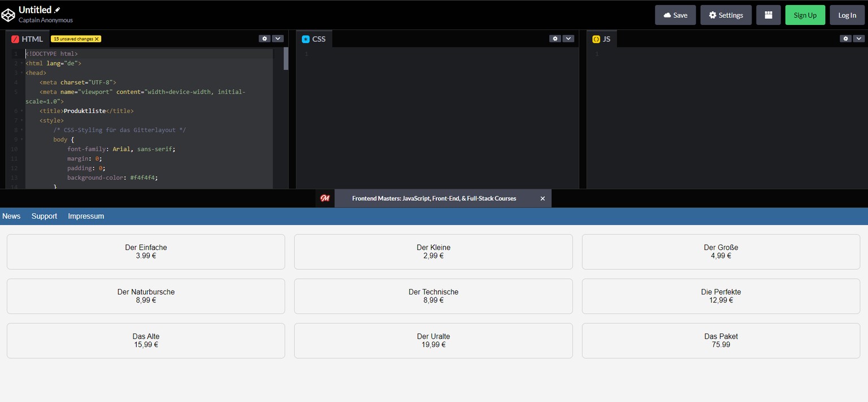Select the Das Alte product card
Viewport: 868px width, 402px height.
point(146,340)
